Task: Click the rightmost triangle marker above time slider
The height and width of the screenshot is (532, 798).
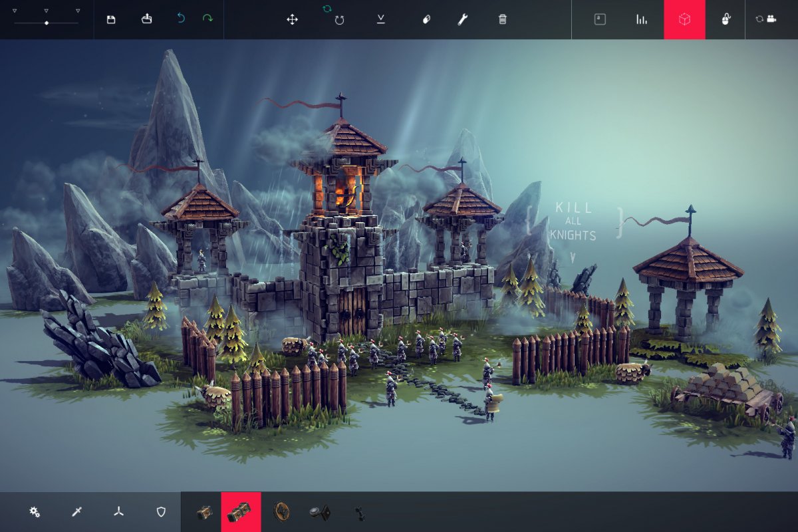Action: point(78,11)
